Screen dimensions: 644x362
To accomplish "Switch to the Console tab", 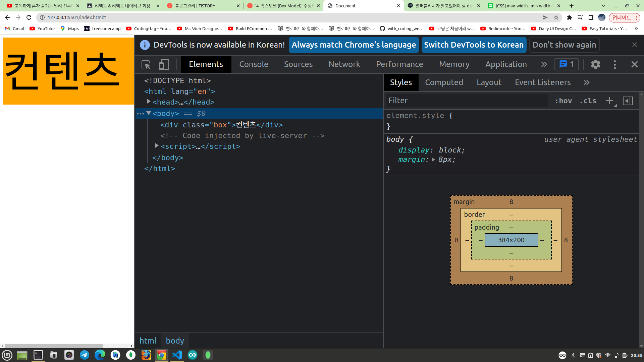I will tap(254, 64).
